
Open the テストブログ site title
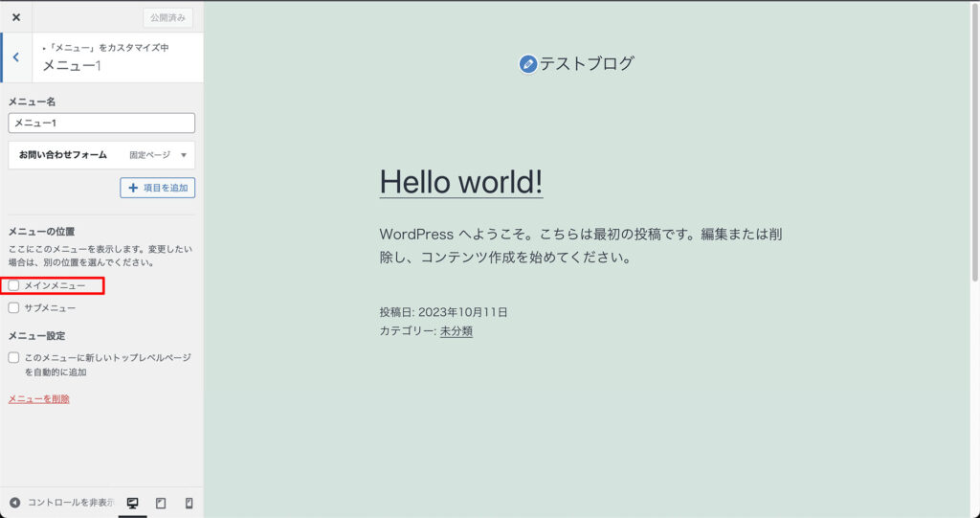587,63
